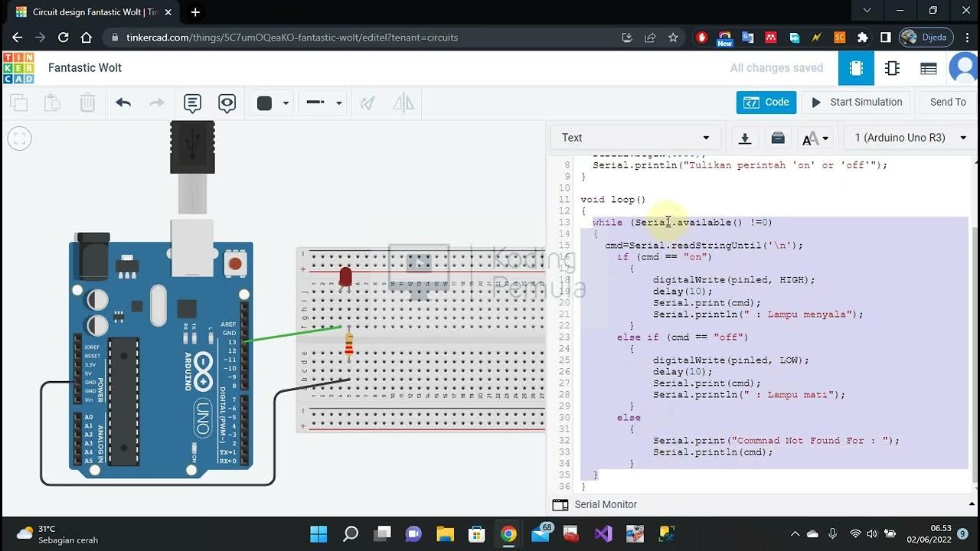Delete selection with trash icon
Viewport: 980px width, 551px height.
click(88, 103)
